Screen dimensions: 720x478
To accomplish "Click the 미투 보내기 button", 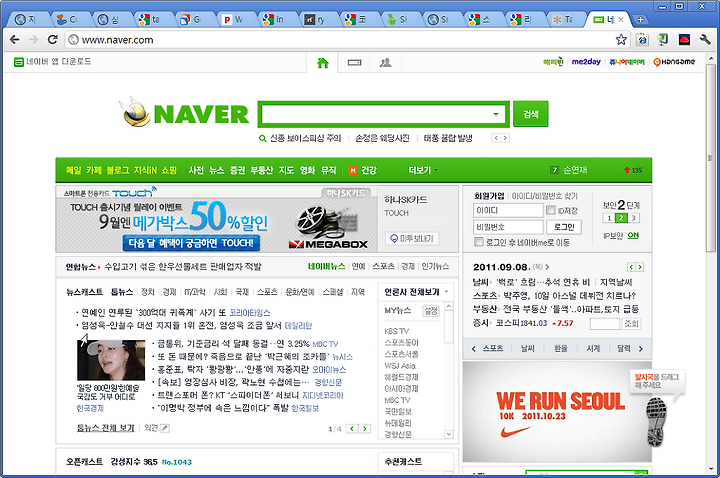I will (412, 238).
